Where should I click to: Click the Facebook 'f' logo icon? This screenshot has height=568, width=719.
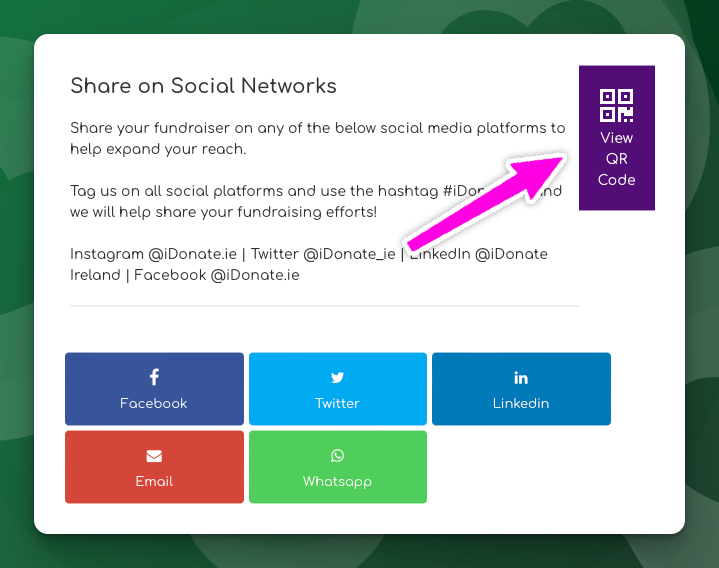[x=154, y=377]
